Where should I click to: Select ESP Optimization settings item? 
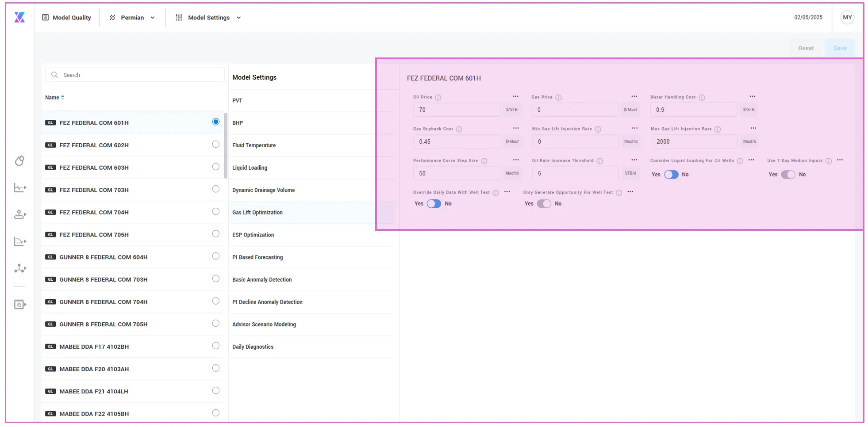pos(311,235)
